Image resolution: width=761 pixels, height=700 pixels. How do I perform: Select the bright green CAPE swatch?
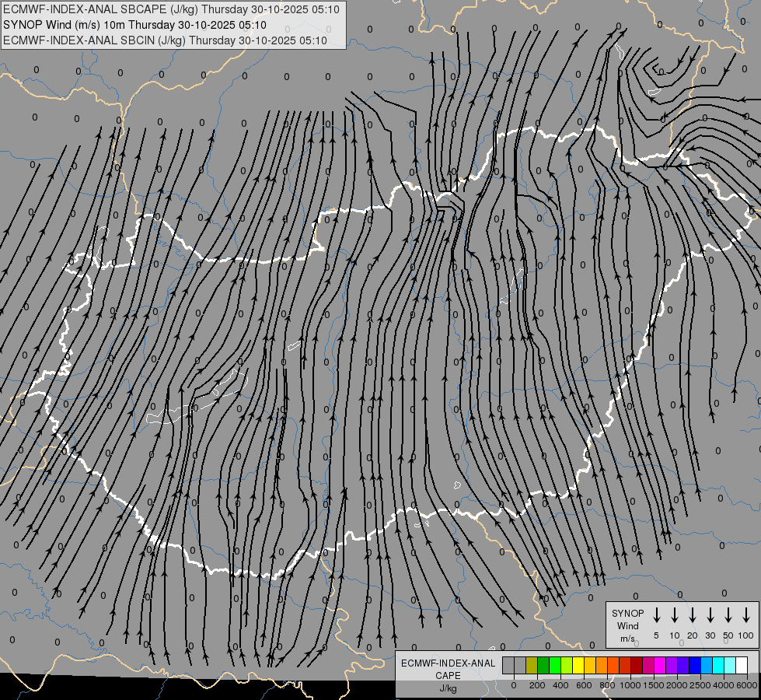click(x=555, y=665)
